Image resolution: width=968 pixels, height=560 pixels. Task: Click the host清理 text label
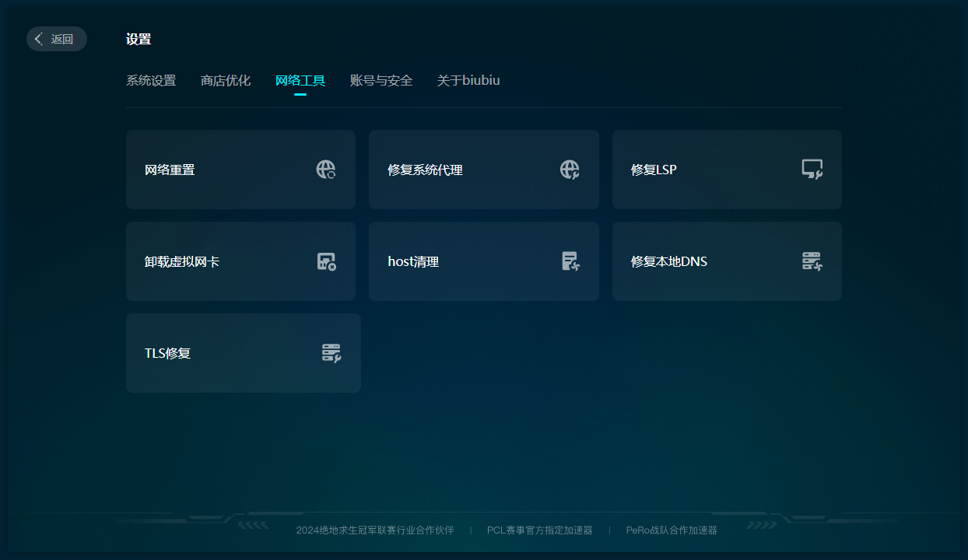(413, 261)
